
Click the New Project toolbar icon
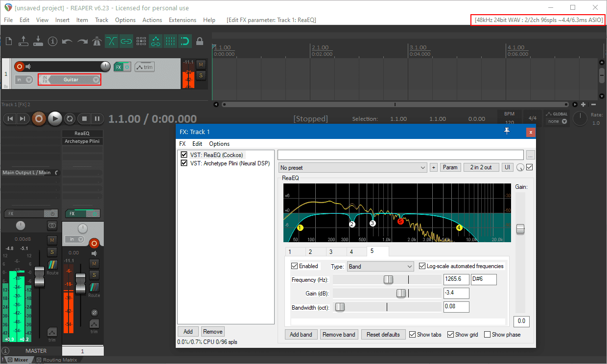(x=8, y=41)
